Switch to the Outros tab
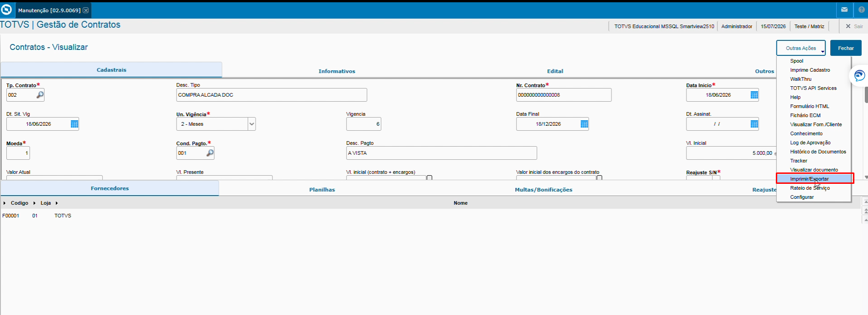This screenshot has width=868, height=315. (x=764, y=71)
